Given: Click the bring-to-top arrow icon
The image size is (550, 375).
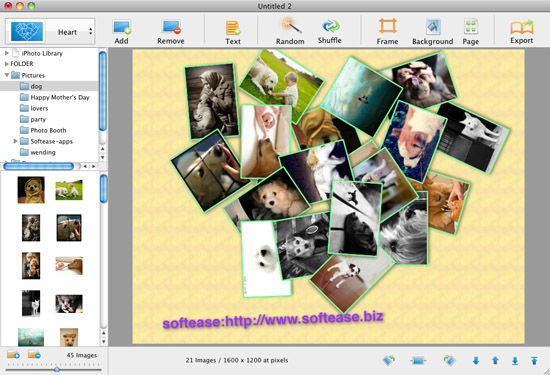Looking at the screenshot, I should coord(534,360).
